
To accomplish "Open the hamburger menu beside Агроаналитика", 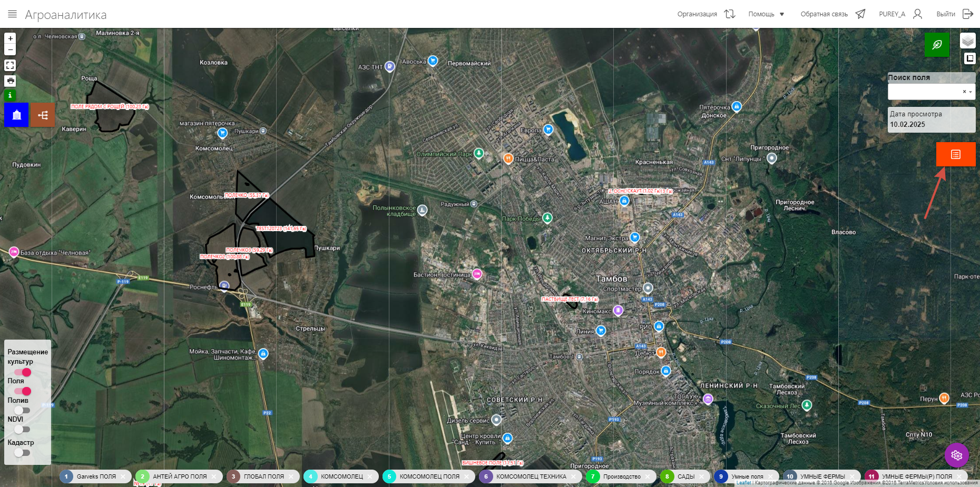I will coord(12,14).
